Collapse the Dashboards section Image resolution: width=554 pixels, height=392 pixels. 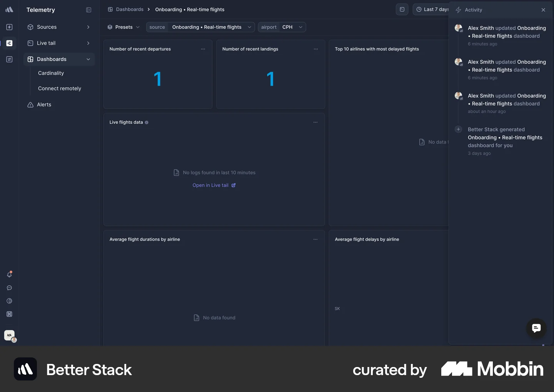coord(59,59)
